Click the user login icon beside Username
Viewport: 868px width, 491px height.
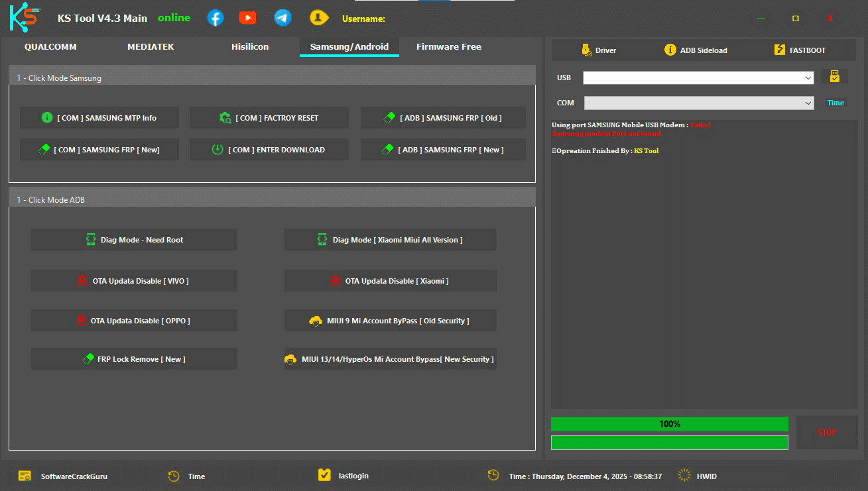click(x=319, y=17)
